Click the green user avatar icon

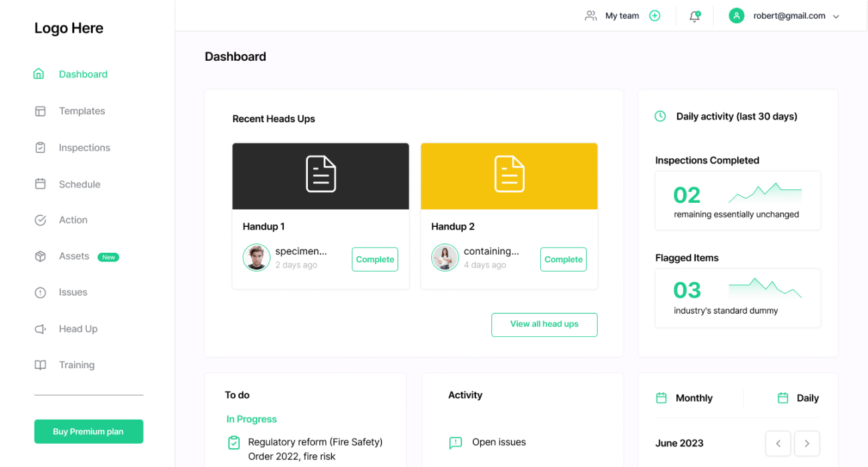click(736, 15)
